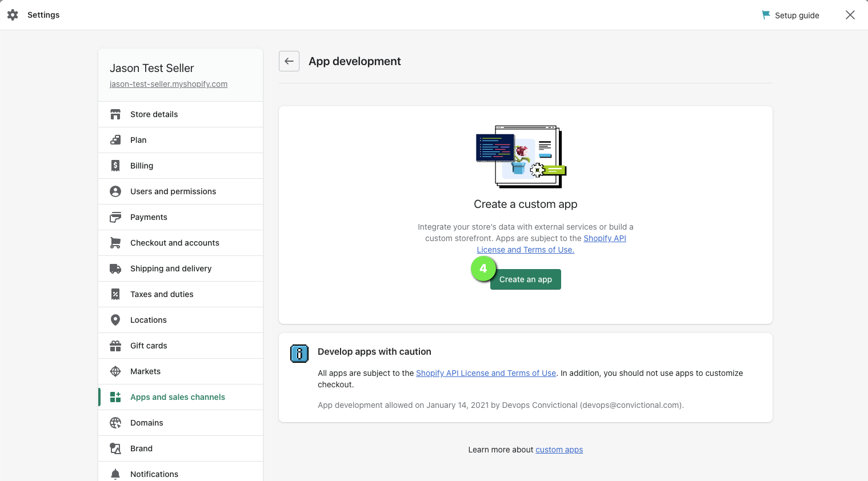This screenshot has height=481, width=868.
Task: Open Gift cards settings
Action: [181, 346]
